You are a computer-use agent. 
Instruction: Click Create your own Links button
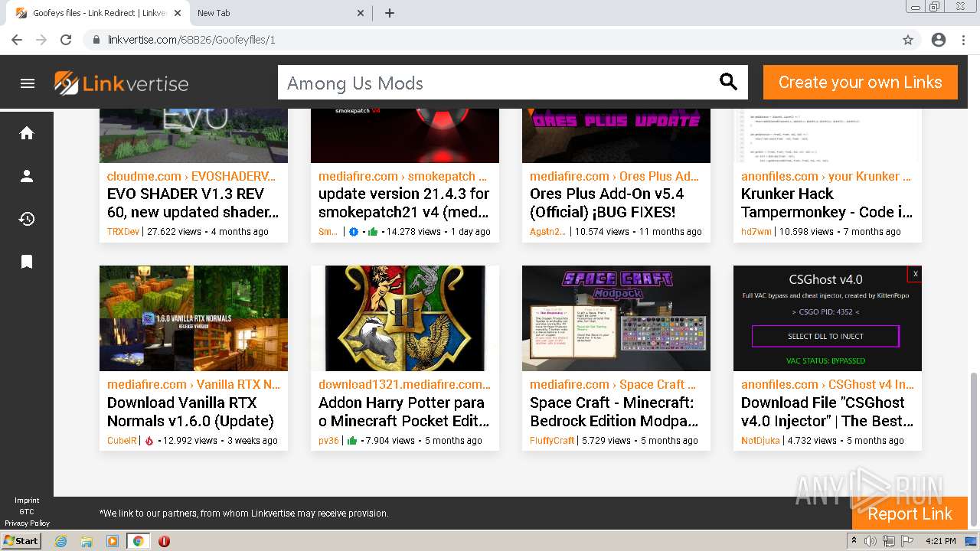pos(861,83)
